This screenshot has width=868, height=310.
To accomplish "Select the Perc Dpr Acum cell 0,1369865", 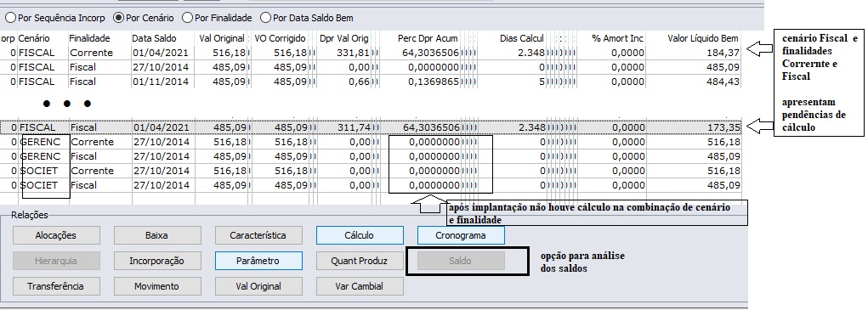I will 421,82.
